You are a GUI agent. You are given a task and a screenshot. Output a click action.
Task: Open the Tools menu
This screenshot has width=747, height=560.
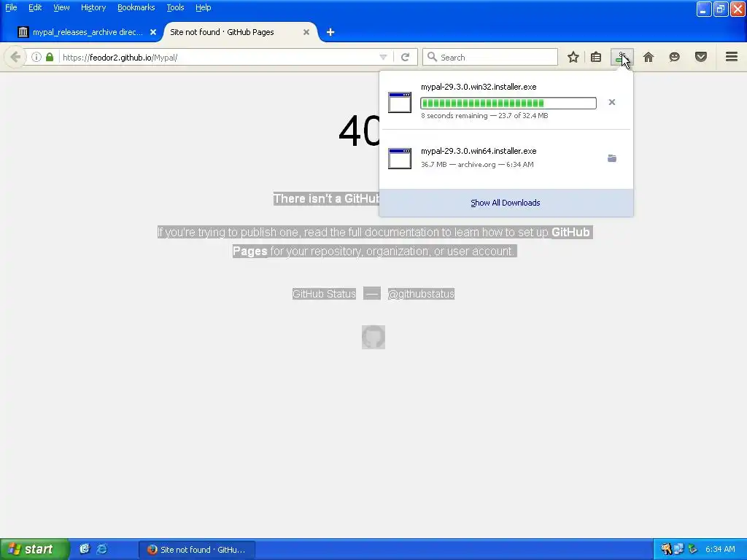click(175, 7)
